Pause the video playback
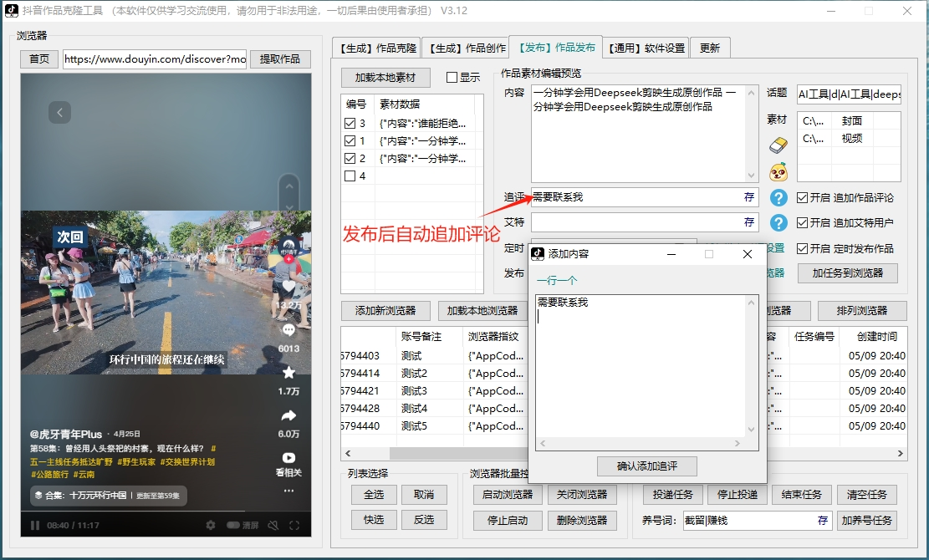This screenshot has width=929, height=560. (34, 525)
